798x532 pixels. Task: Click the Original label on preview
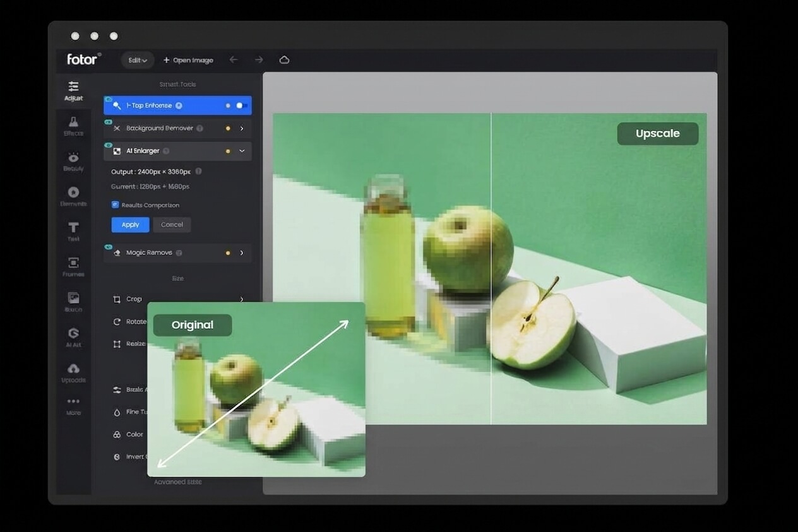coord(193,325)
